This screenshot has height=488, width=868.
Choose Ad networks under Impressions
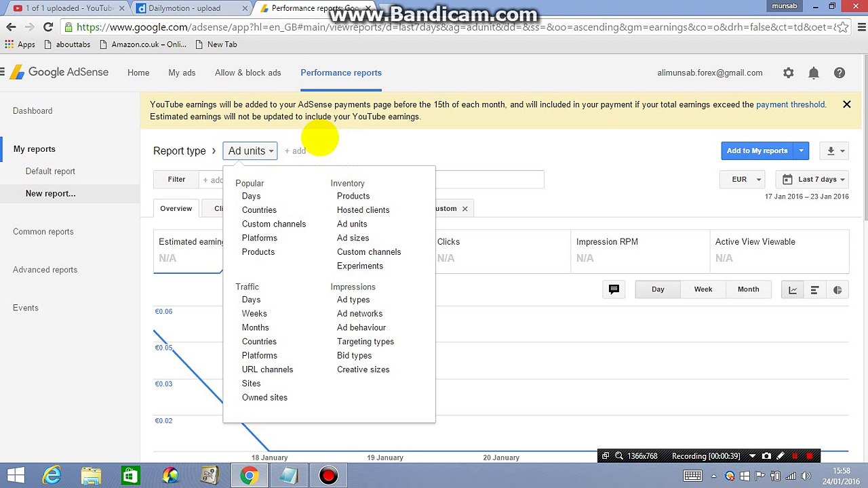(x=360, y=314)
